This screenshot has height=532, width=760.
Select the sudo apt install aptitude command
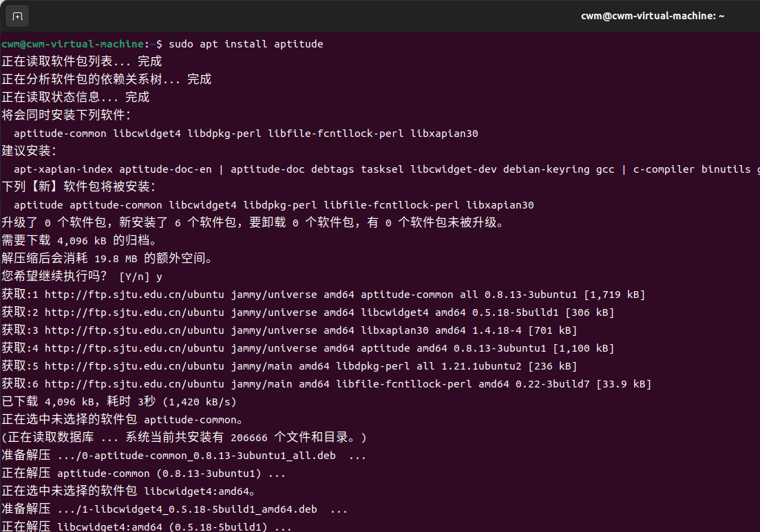246,43
